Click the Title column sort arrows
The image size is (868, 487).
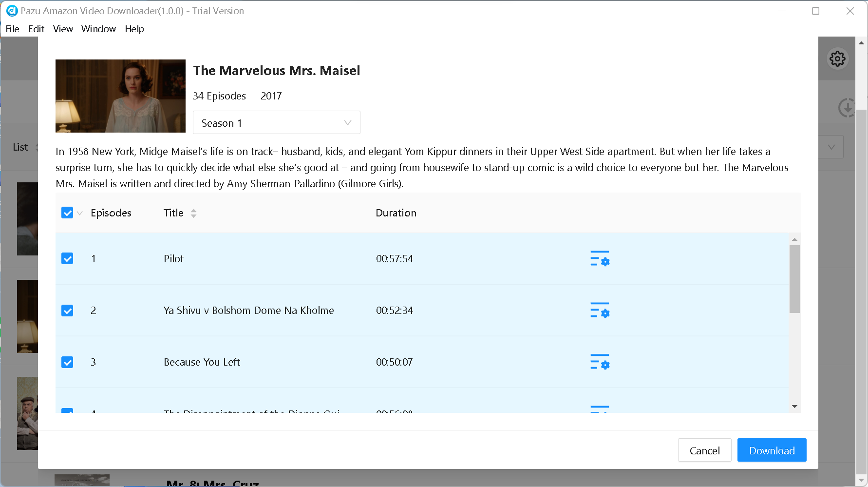pos(193,213)
